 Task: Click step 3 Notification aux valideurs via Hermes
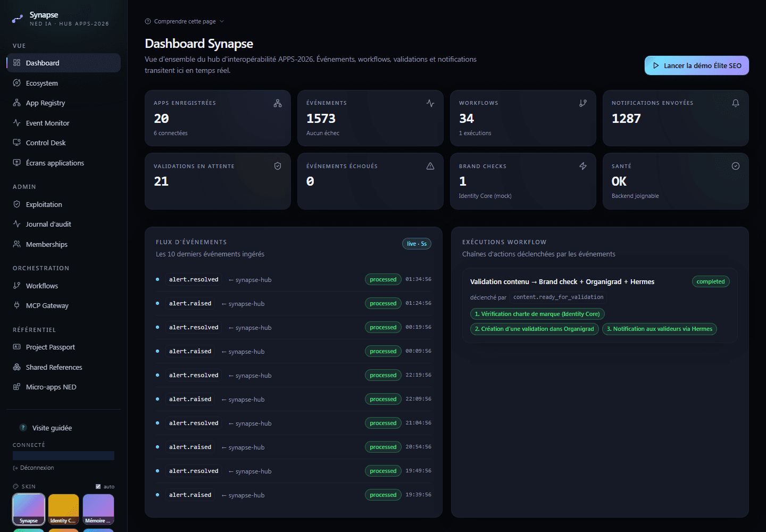coord(660,329)
